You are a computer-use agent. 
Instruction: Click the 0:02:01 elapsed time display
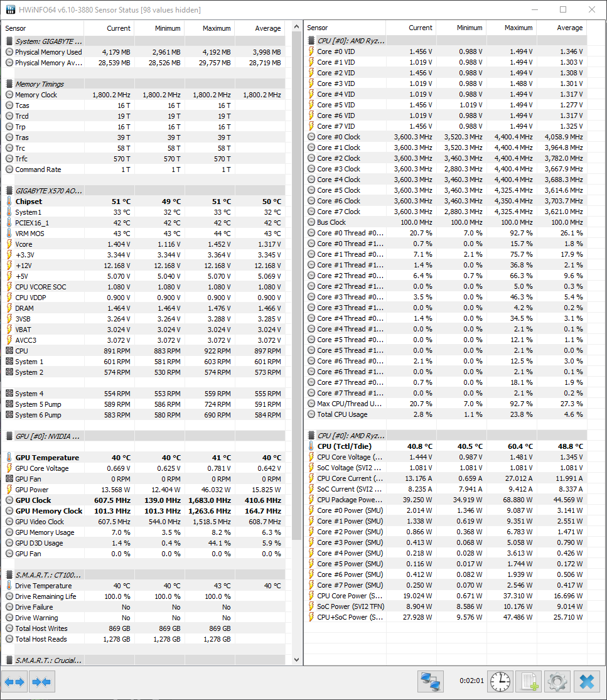pos(472,681)
